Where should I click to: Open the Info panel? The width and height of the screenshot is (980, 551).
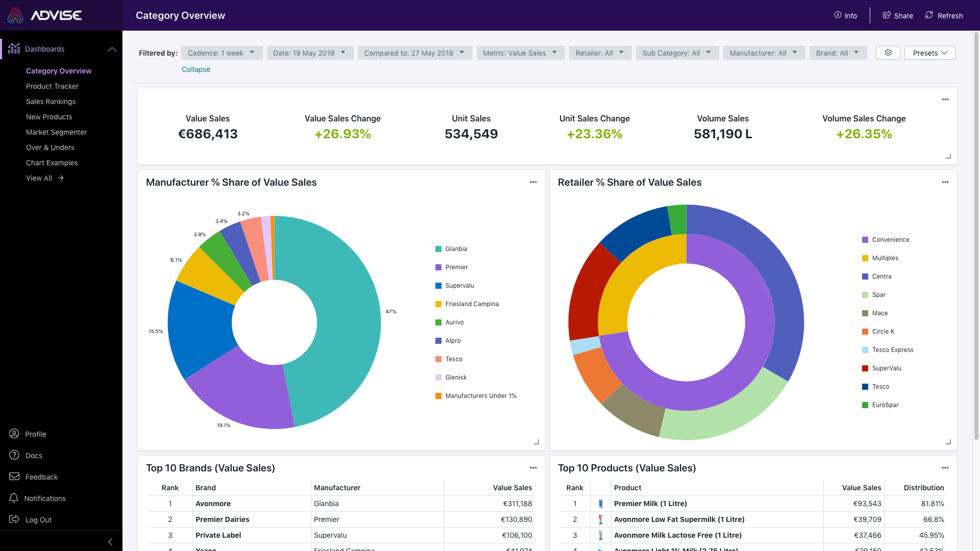coord(846,15)
